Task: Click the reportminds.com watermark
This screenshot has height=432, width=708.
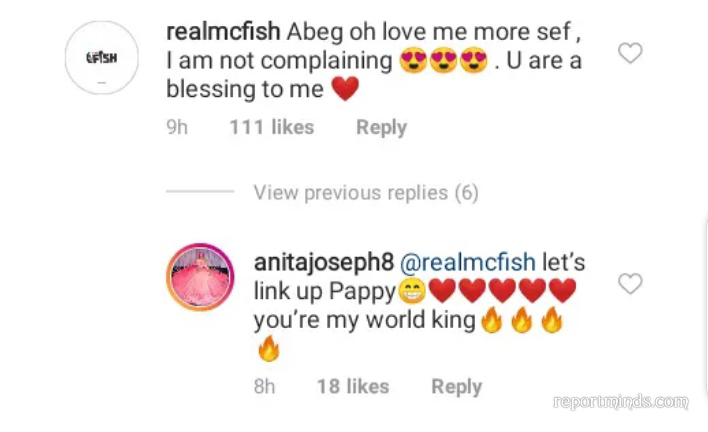Action: (621, 401)
